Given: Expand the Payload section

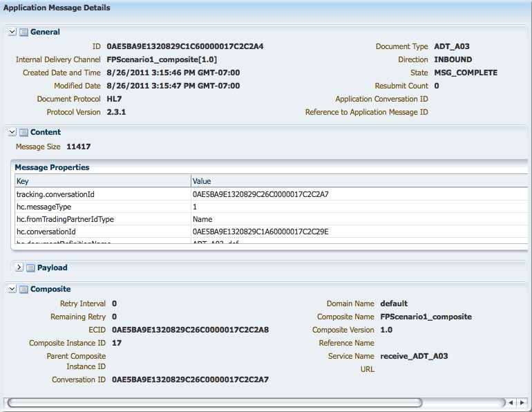Looking at the screenshot, I should 19,268.
